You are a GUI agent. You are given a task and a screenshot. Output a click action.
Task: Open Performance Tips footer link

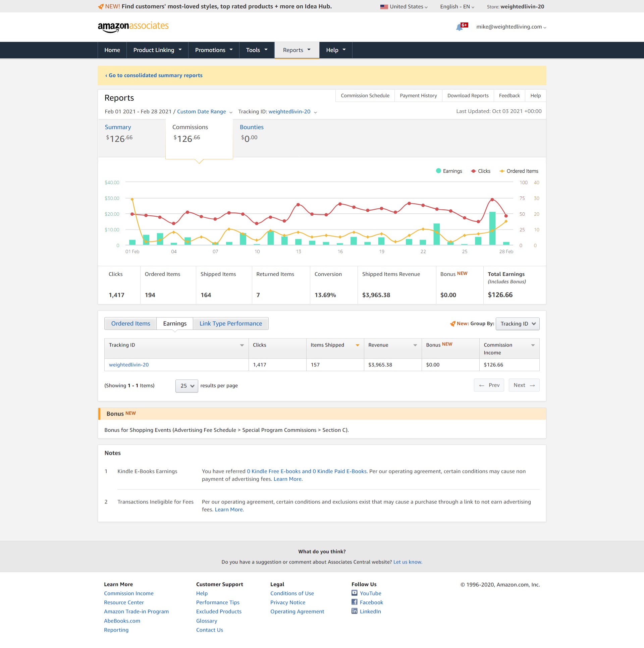[218, 602]
